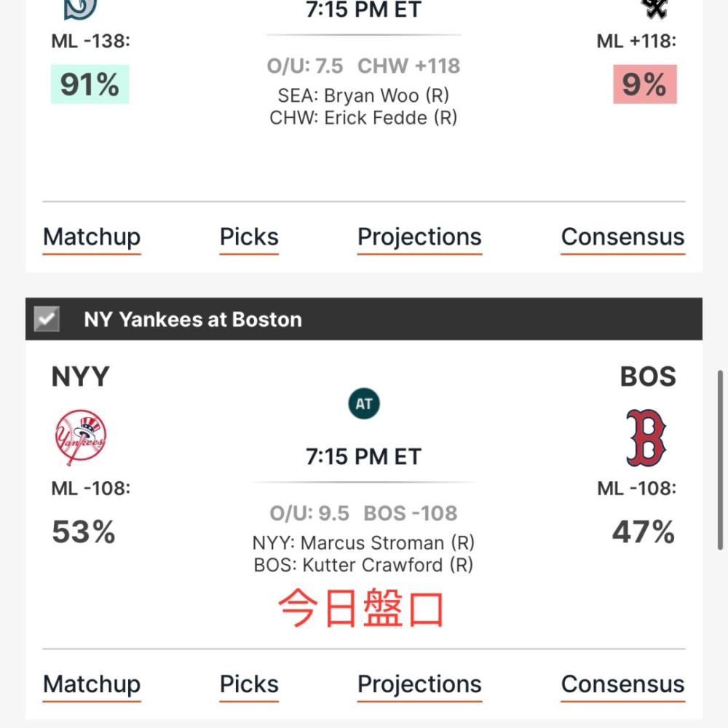Open Matchup for Seattle versus White Sox
This screenshot has width=728, height=728.
(x=92, y=237)
